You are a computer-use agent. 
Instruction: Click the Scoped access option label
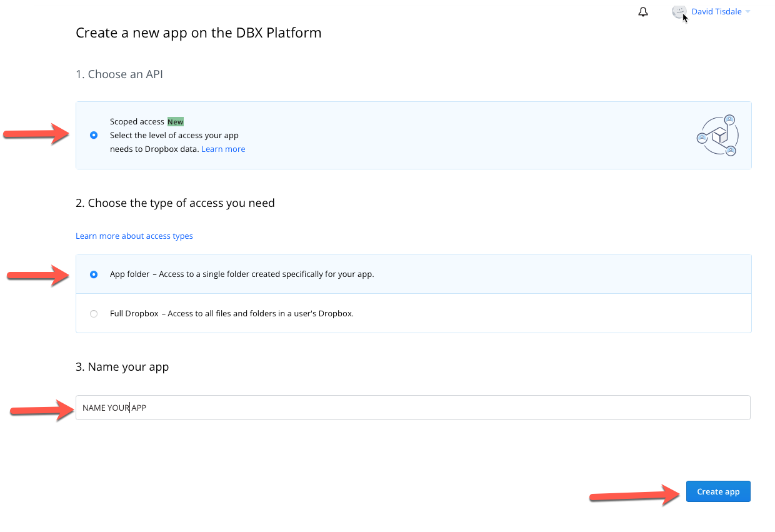pos(137,122)
